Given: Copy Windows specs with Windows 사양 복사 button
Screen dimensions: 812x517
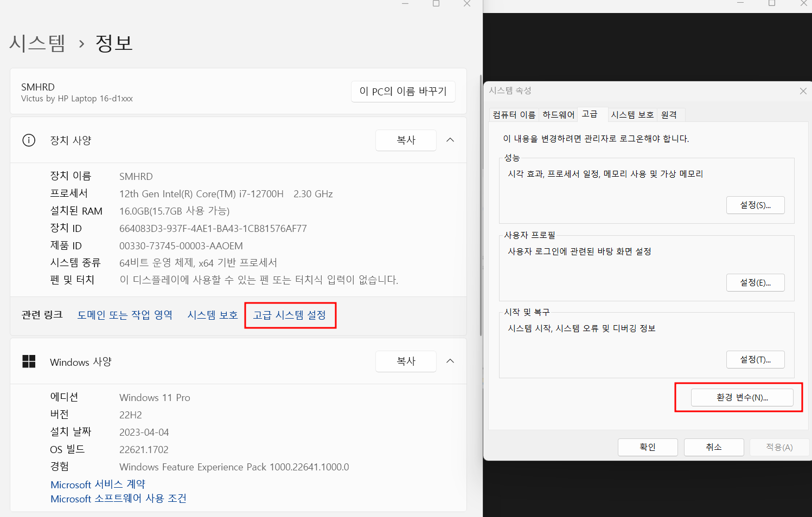Looking at the screenshot, I should point(406,361).
